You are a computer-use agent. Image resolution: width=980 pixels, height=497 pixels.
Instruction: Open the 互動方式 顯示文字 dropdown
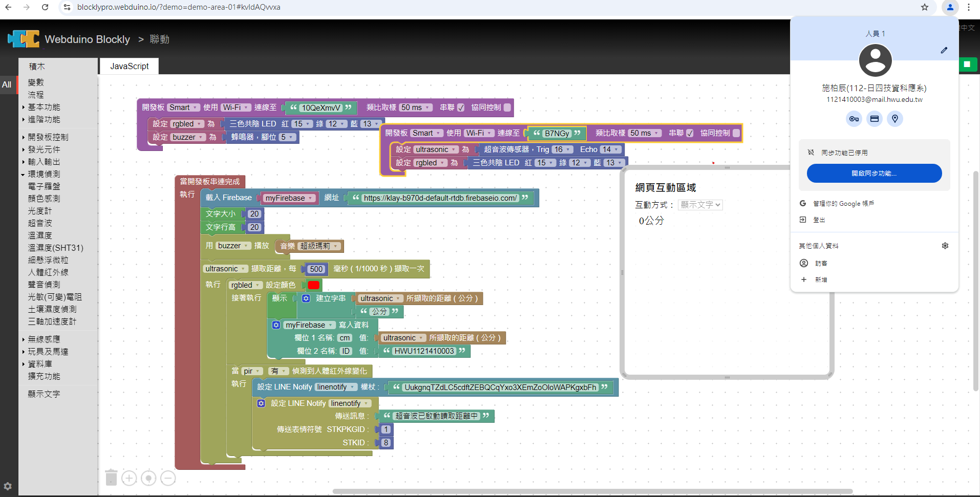point(700,205)
